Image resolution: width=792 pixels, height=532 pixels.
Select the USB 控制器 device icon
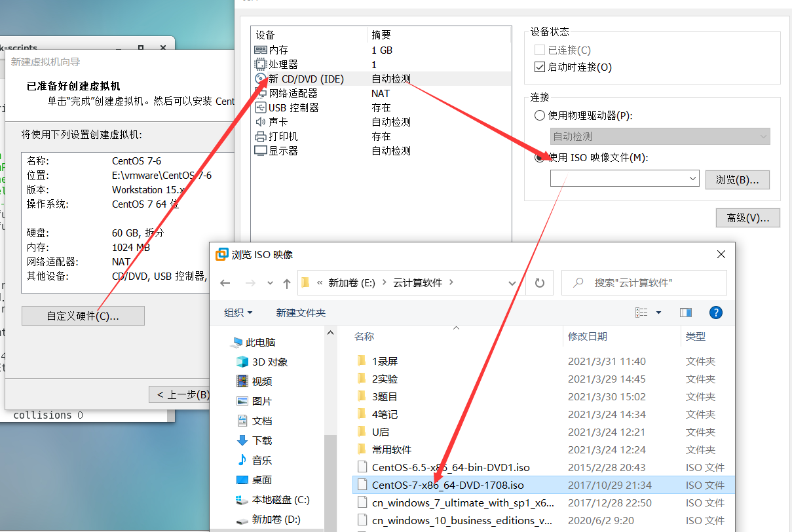point(260,107)
